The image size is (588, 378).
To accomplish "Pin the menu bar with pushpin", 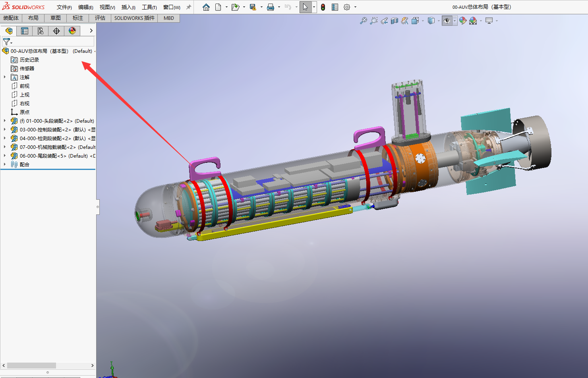I will click(x=189, y=7).
